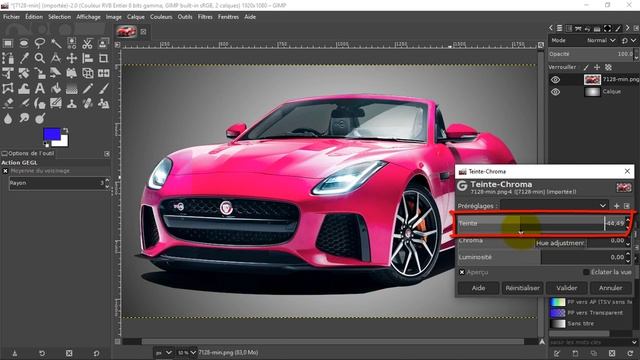Hide the Calque layer
Image resolution: width=640 pixels, height=360 pixels.
(x=556, y=92)
